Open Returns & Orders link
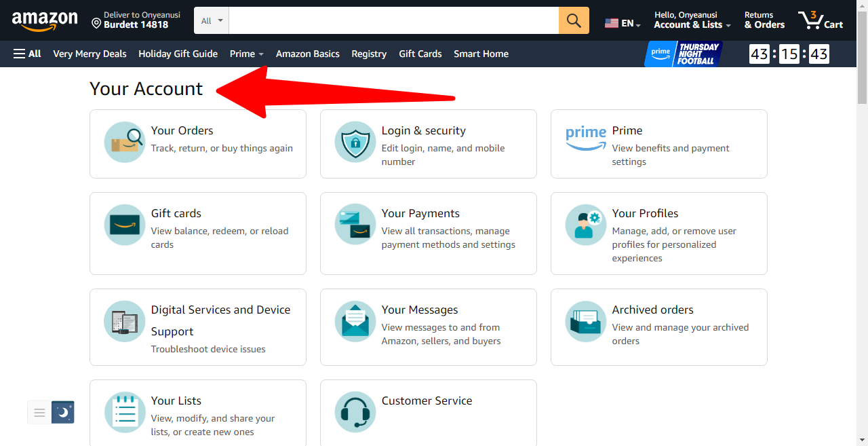 click(x=764, y=20)
